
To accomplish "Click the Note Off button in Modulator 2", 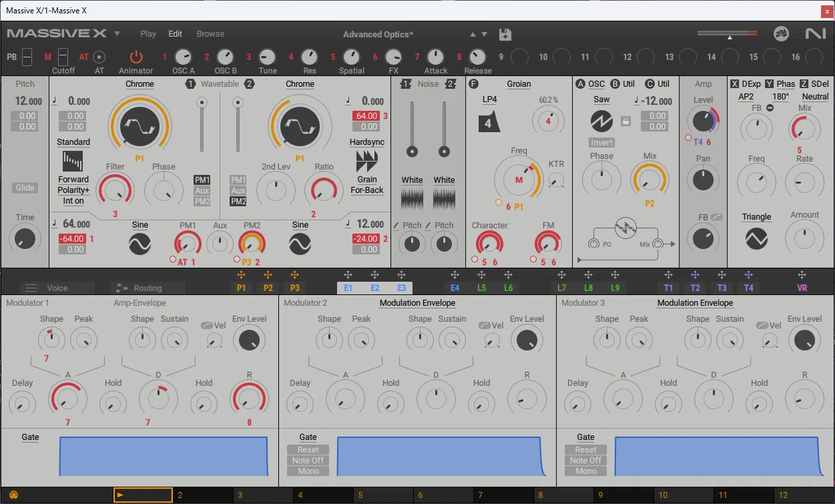I will tap(308, 461).
